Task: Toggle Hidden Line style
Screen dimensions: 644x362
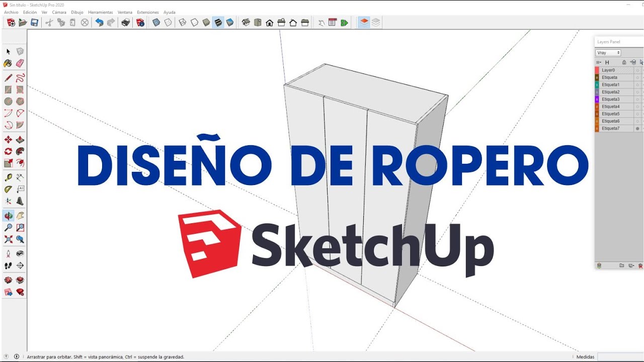Action: click(x=194, y=22)
